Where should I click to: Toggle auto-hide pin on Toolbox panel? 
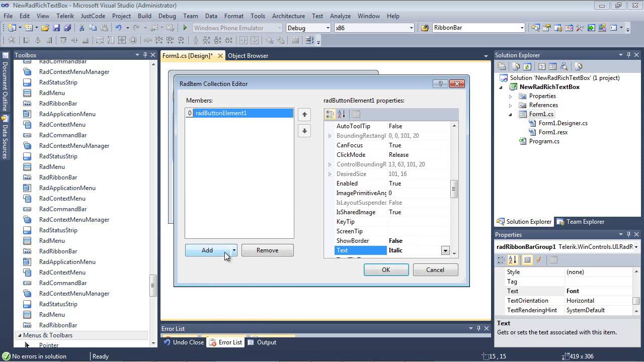click(145, 55)
